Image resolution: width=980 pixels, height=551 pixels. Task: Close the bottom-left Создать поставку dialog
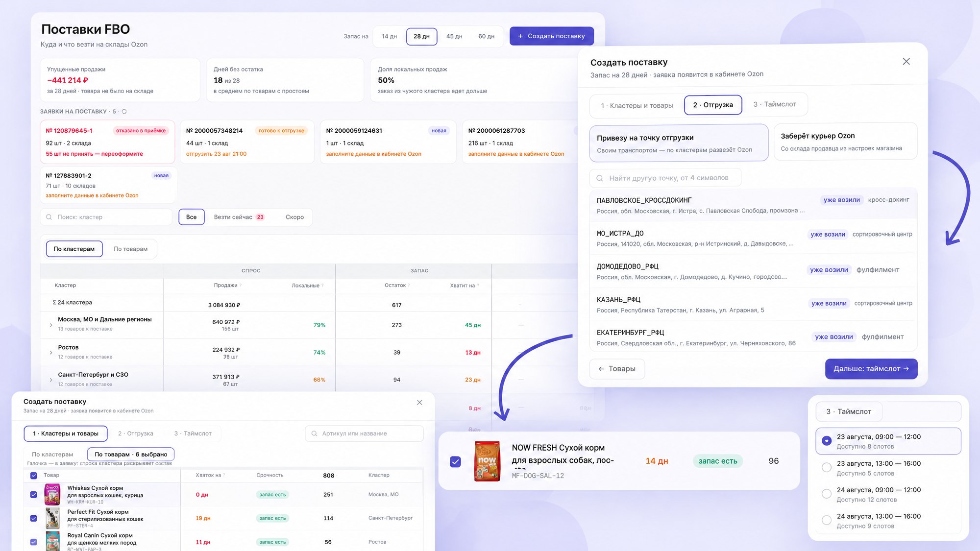click(x=419, y=402)
